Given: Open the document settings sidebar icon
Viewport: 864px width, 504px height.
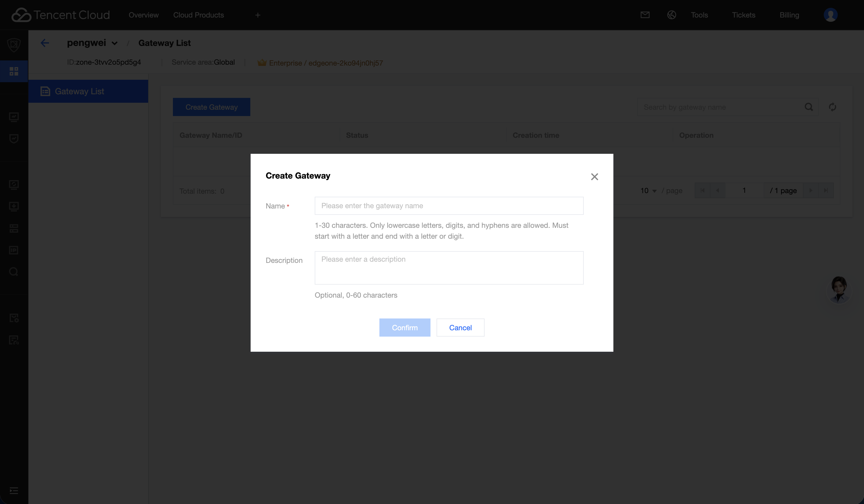Looking at the screenshot, I should [x=14, y=318].
